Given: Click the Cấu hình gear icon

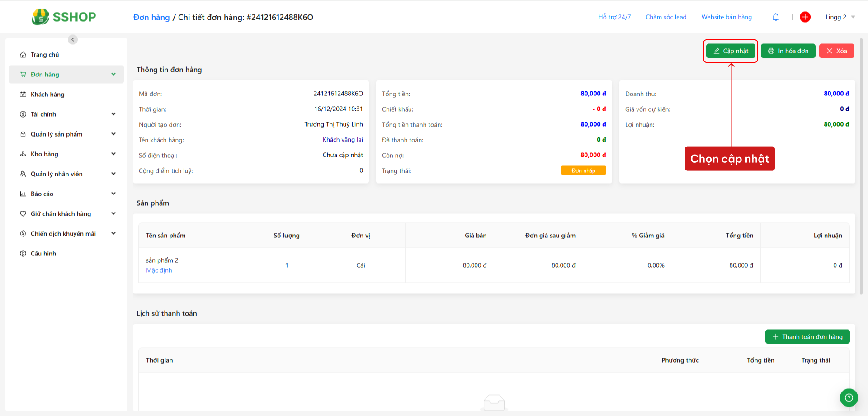Looking at the screenshot, I should point(23,254).
